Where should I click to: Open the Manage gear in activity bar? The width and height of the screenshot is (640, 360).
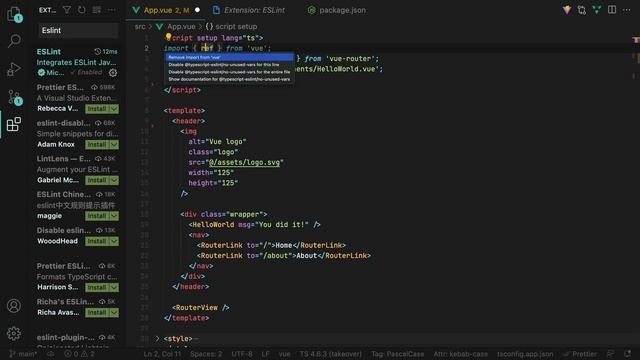point(14,333)
